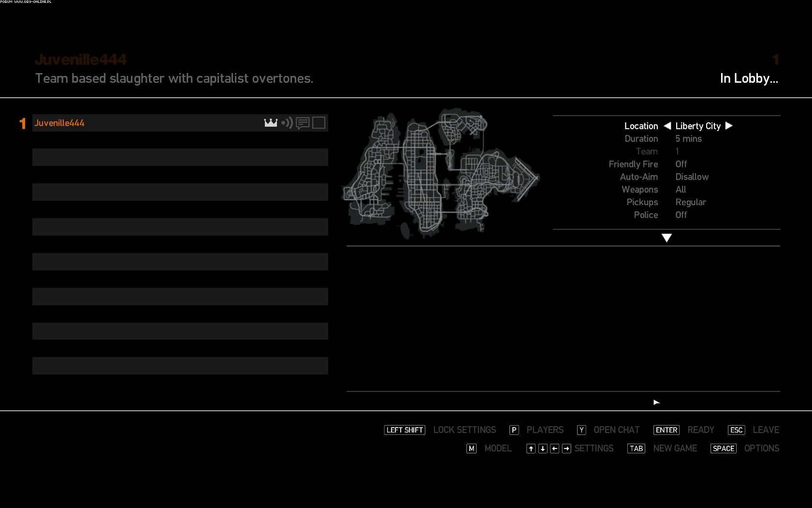Toggle the voice speaker icon for Juvenille444
812x508 pixels.
[x=287, y=123]
